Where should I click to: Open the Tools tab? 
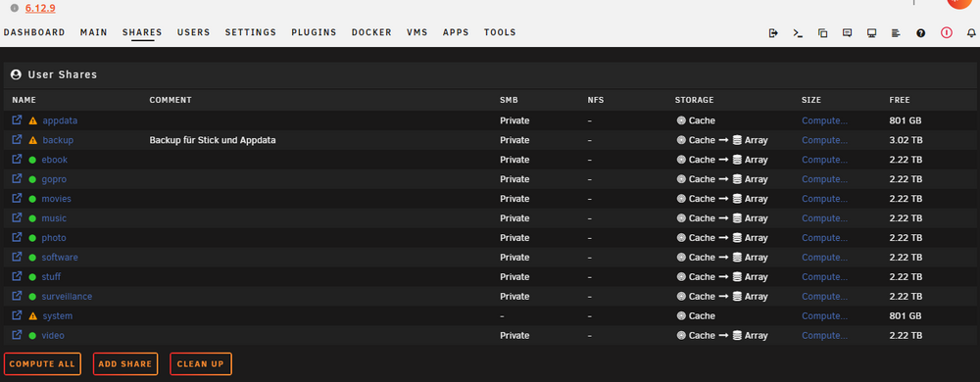pyautogui.click(x=500, y=32)
